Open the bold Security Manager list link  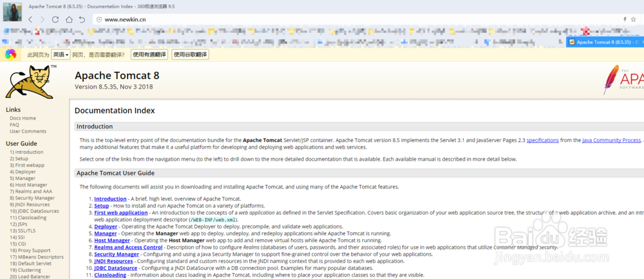click(117, 255)
